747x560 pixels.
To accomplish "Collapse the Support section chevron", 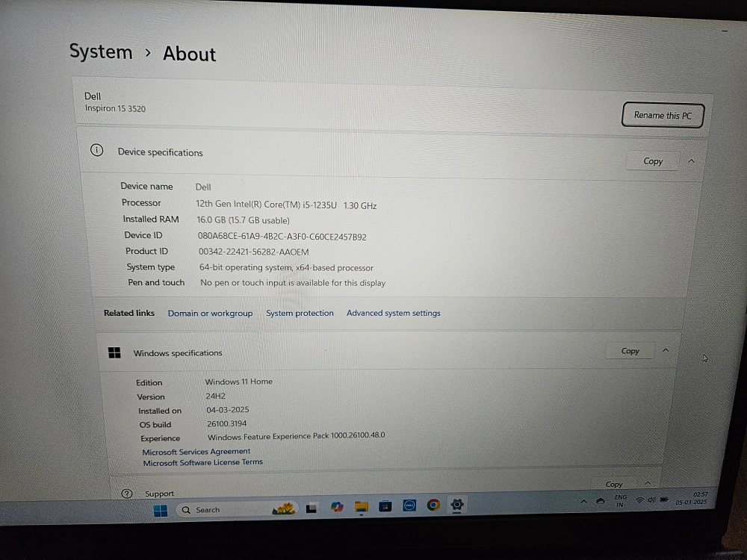I will click(x=648, y=483).
